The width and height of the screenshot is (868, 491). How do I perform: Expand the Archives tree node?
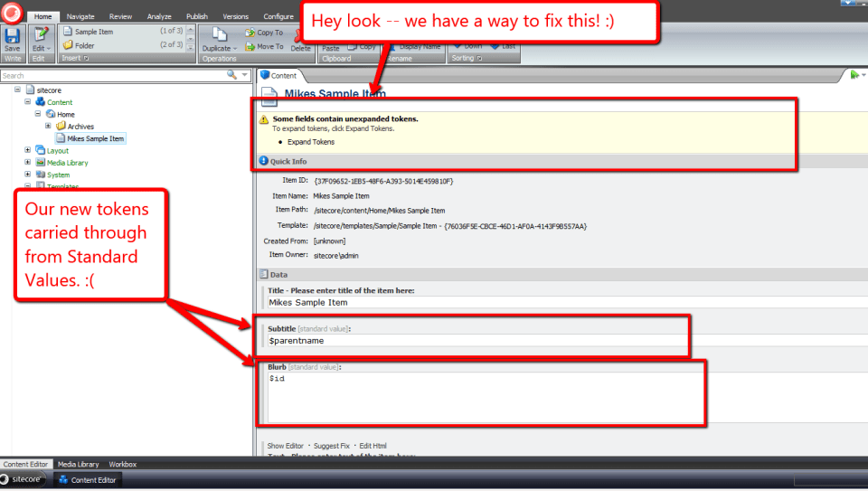tap(48, 127)
